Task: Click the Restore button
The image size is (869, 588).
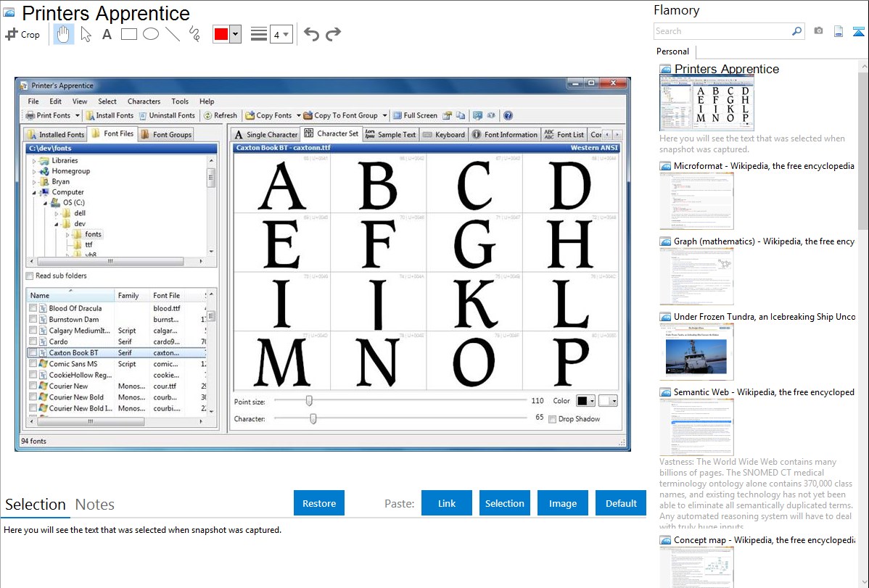Action: pos(319,503)
